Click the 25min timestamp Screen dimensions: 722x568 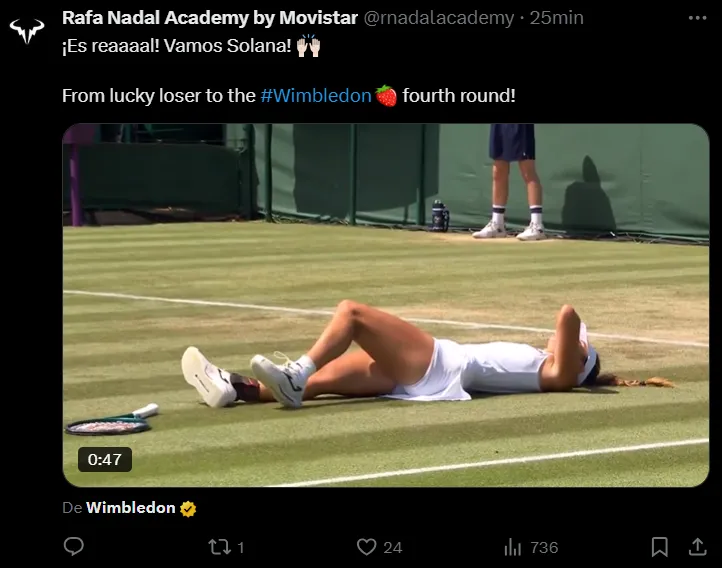click(x=557, y=18)
